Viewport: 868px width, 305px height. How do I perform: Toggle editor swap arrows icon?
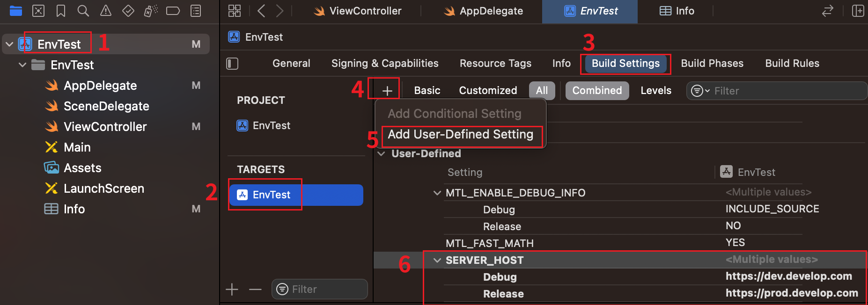coord(828,11)
